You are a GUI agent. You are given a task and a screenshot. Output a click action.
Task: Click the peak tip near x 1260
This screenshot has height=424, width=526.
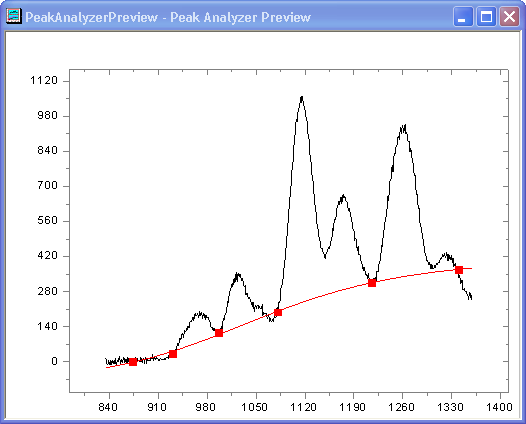[x=403, y=127]
